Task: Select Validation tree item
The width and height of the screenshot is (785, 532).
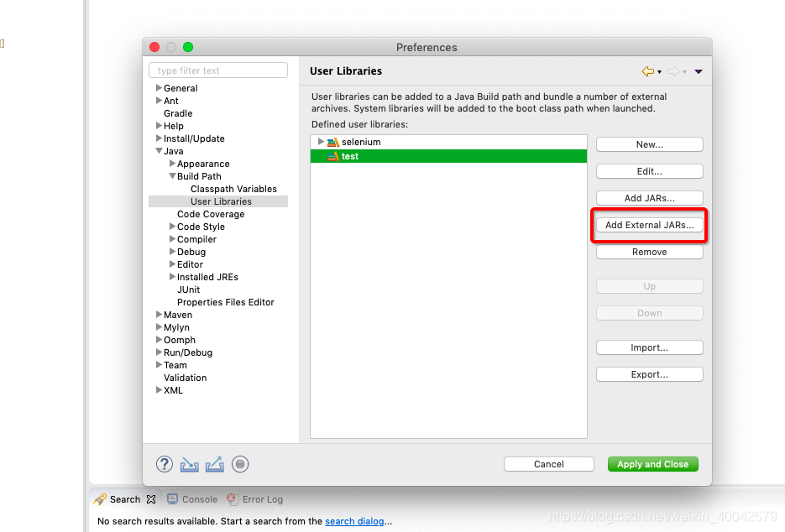Action: (185, 378)
